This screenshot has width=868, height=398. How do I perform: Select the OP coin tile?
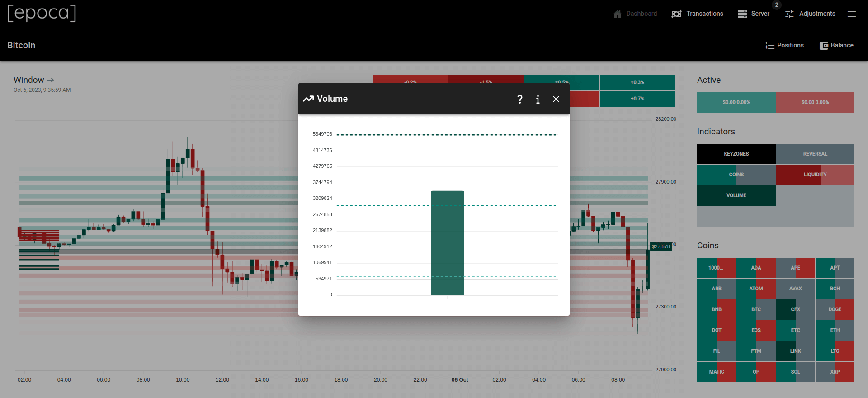tap(756, 372)
